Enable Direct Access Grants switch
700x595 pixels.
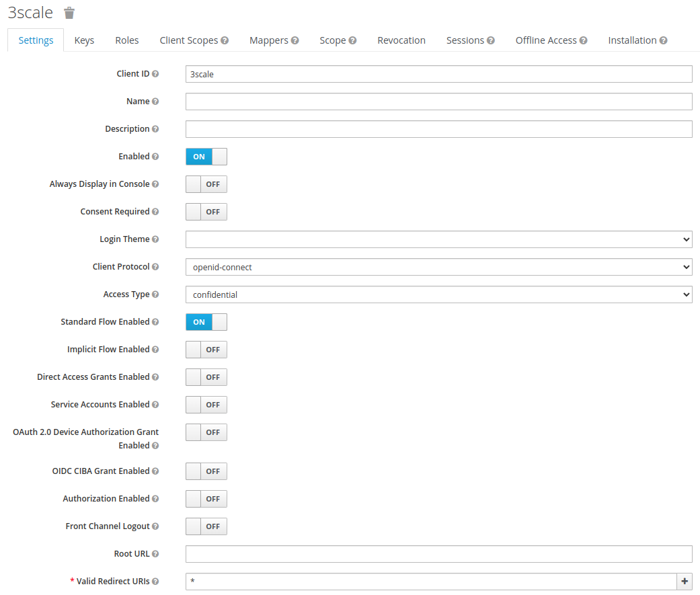[x=206, y=377]
